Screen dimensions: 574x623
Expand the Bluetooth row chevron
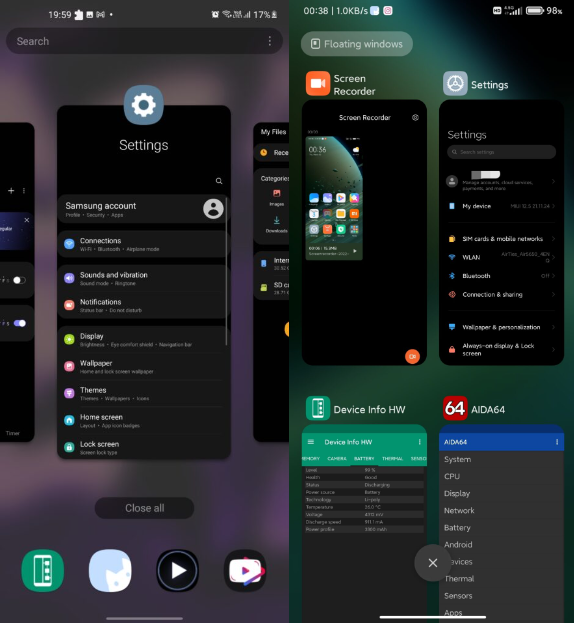[x=553, y=276]
